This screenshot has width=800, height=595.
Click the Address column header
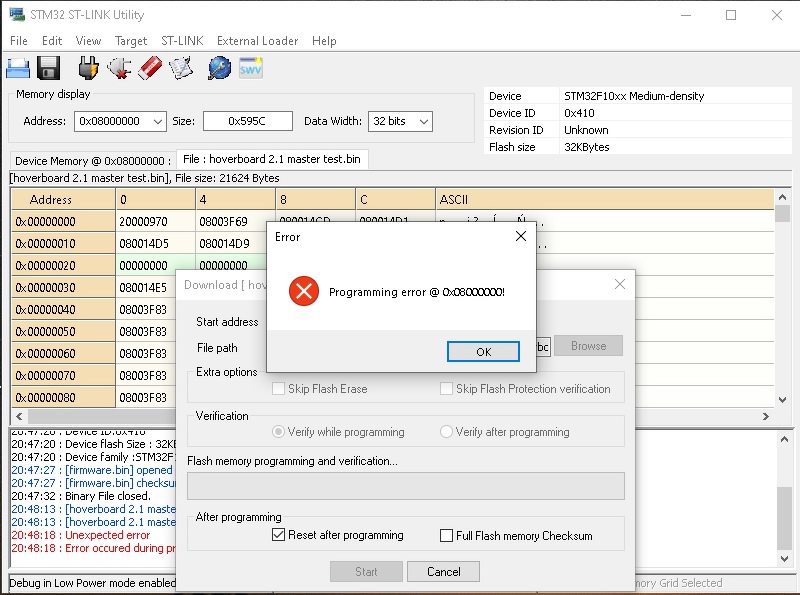pyautogui.click(x=63, y=200)
